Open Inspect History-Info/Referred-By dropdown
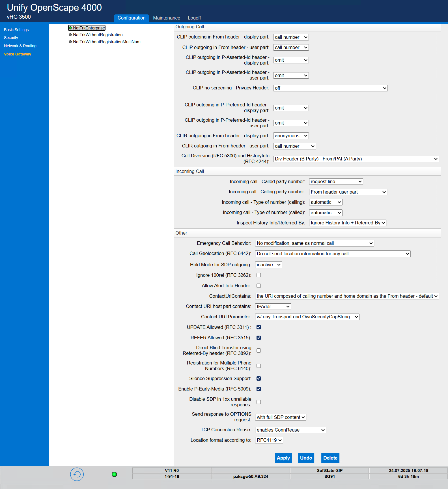The image size is (448, 489). 348,223
